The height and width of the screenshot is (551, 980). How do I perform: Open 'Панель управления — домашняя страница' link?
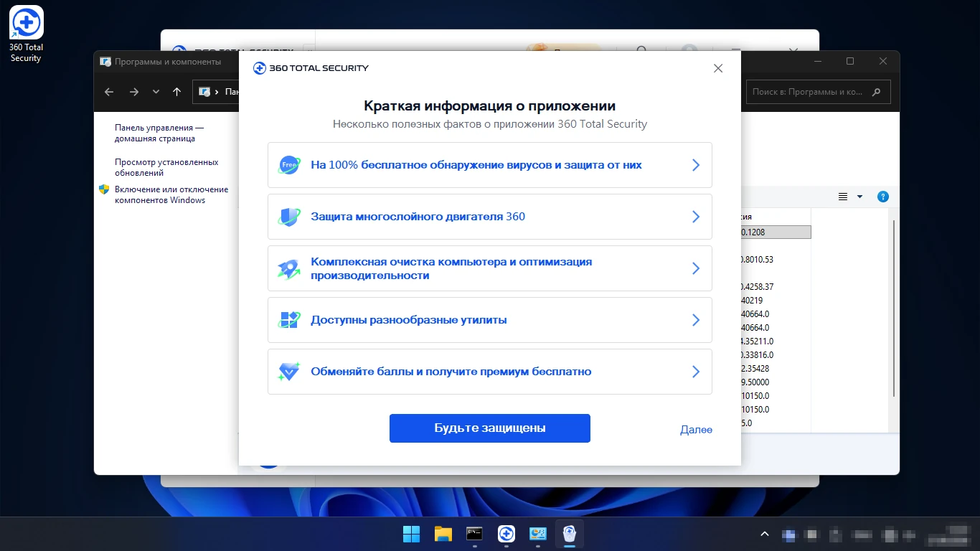159,133
